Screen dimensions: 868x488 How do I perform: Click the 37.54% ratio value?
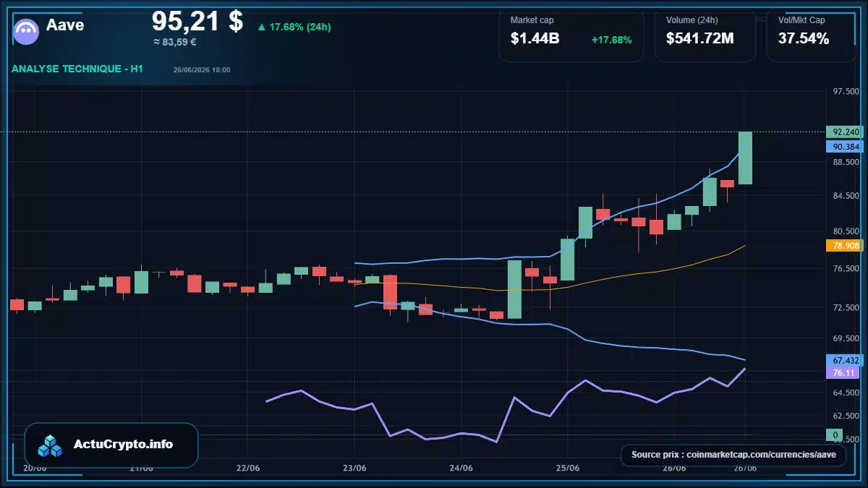(x=804, y=39)
